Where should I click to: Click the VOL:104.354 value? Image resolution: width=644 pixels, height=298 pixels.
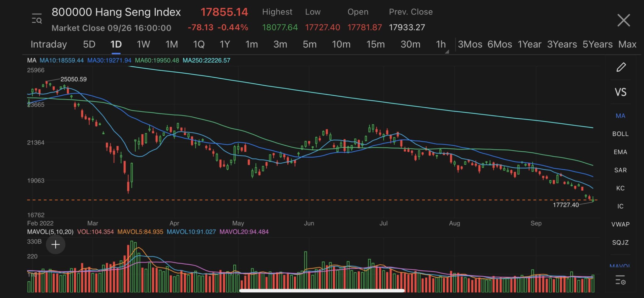95,232
